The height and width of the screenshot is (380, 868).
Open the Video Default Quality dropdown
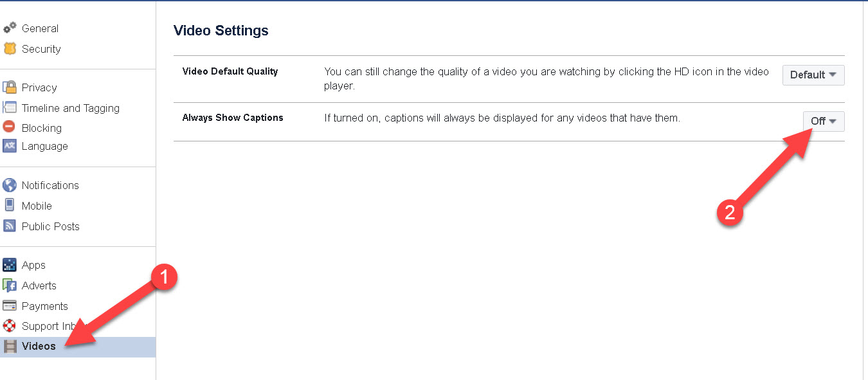point(813,75)
